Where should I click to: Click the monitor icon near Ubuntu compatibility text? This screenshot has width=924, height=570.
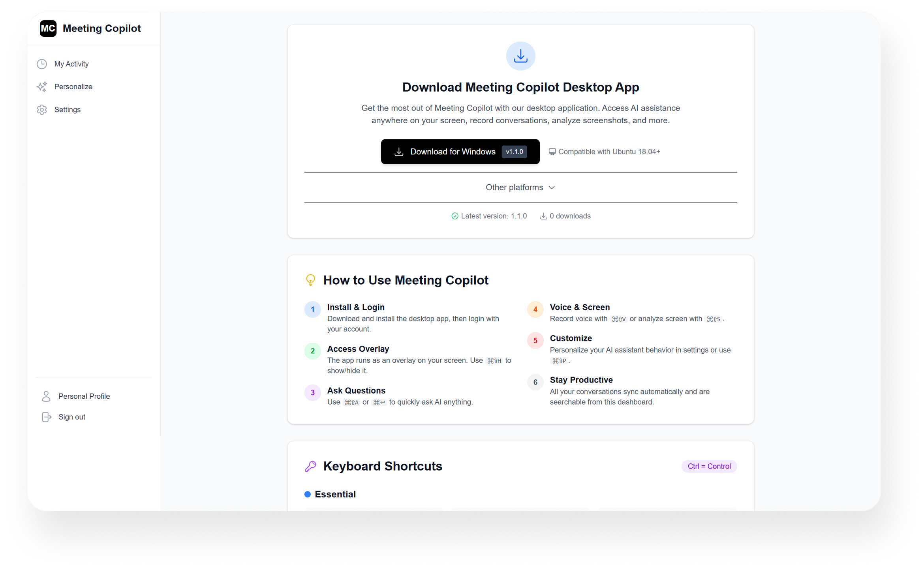click(552, 151)
